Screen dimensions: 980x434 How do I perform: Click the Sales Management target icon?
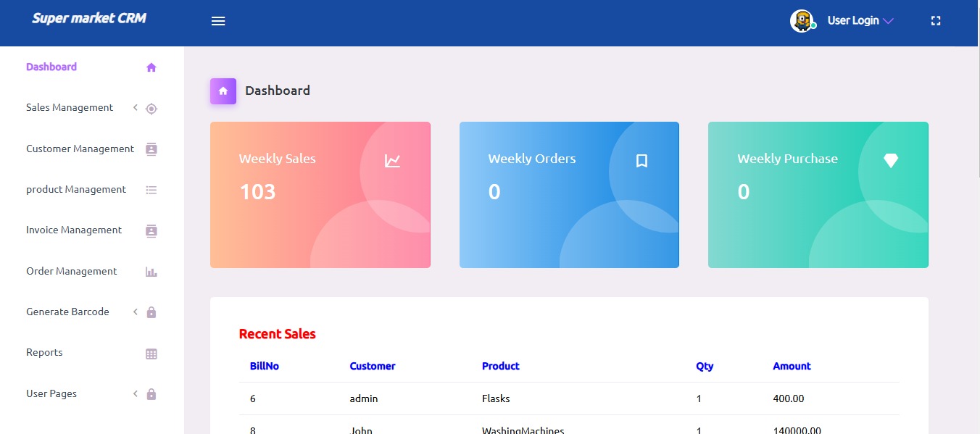tap(151, 109)
